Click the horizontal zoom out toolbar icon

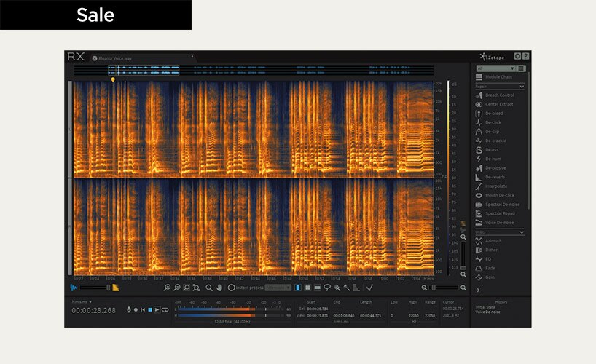[177, 288]
